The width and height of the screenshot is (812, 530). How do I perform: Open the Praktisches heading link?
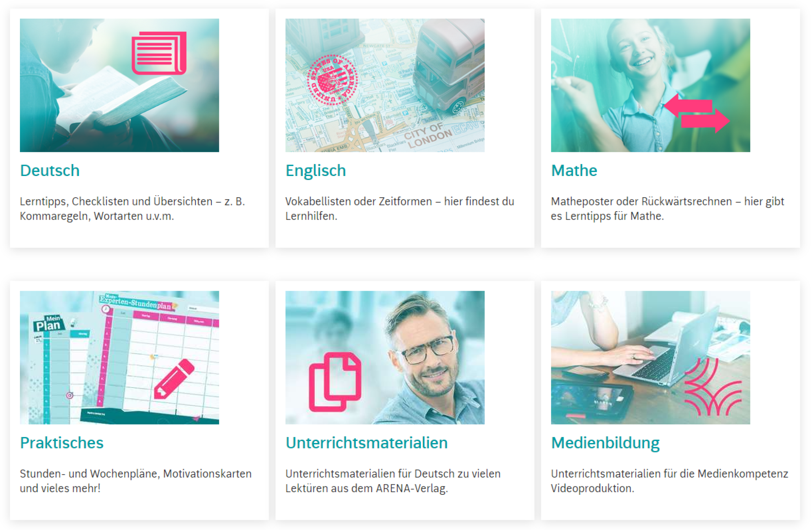pyautogui.click(x=62, y=443)
